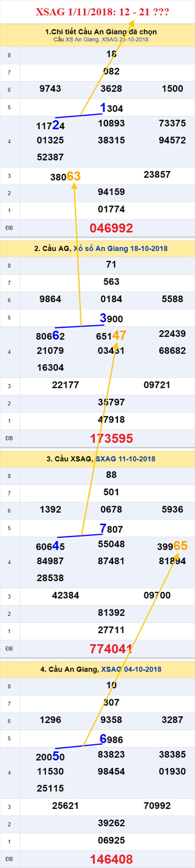Image resolution: width=195 pixels, height=868 pixels.
Task: Click prize number 5936
Action: click(x=172, y=510)
